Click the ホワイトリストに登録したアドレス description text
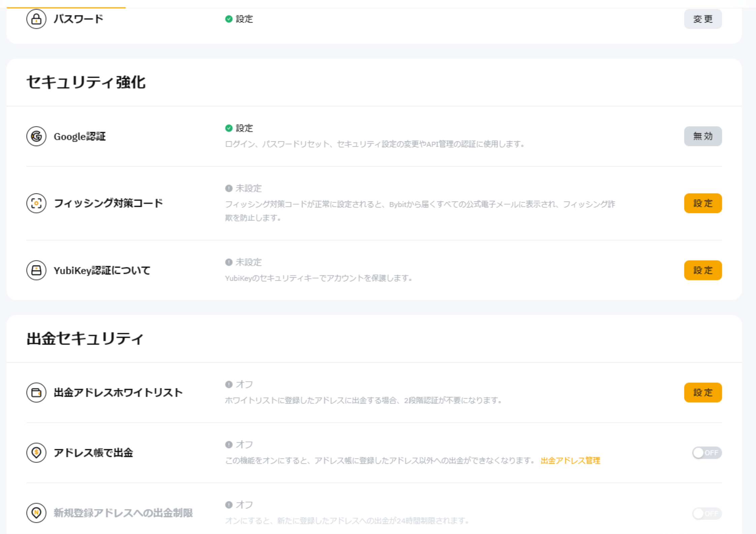Viewport: 756px width, 534px height. pyautogui.click(x=364, y=400)
